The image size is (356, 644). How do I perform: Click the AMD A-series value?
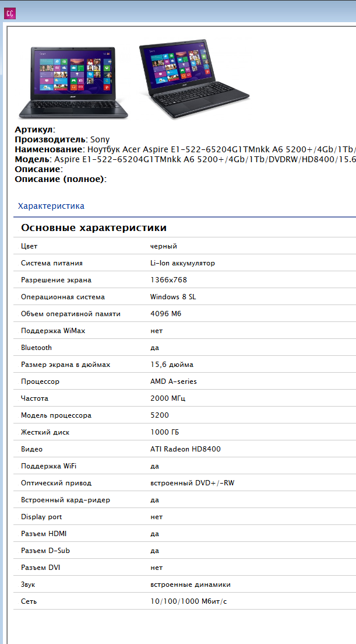174,381
